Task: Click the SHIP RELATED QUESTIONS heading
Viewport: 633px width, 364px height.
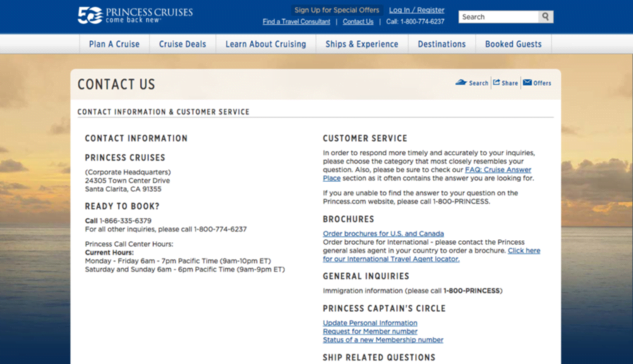Action: 379,358
